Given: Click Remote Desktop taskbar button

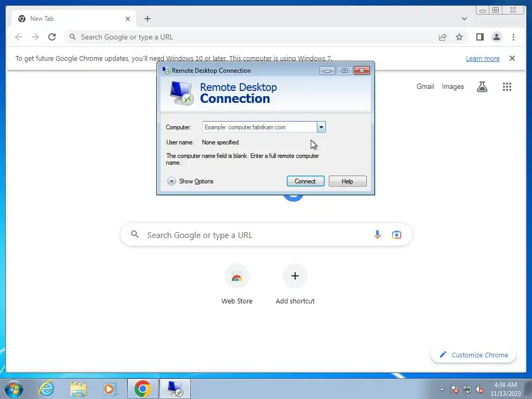Looking at the screenshot, I should 175,389.
